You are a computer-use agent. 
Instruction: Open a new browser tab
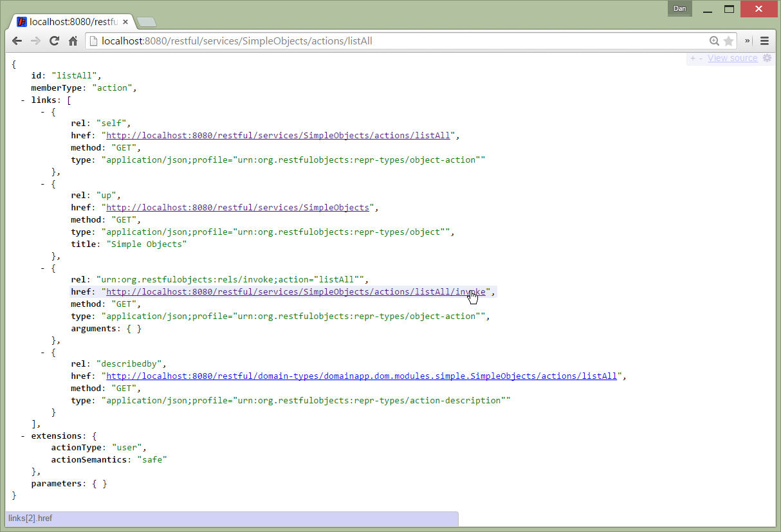(x=147, y=23)
